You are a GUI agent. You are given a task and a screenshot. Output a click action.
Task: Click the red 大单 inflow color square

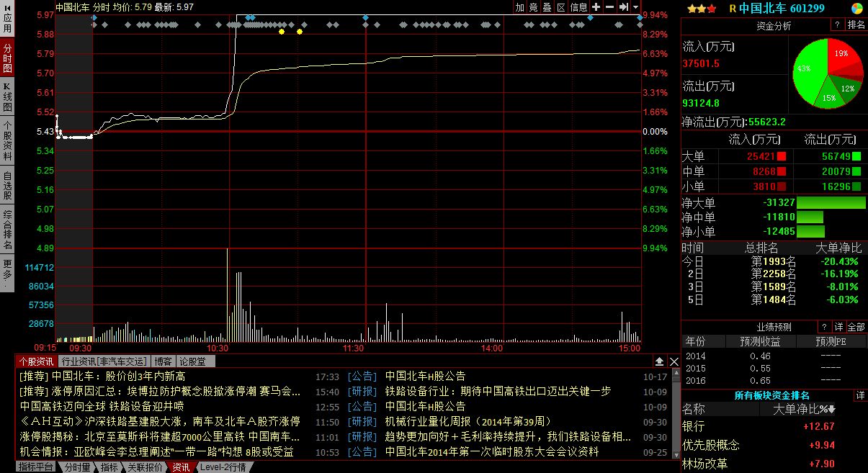pos(781,156)
